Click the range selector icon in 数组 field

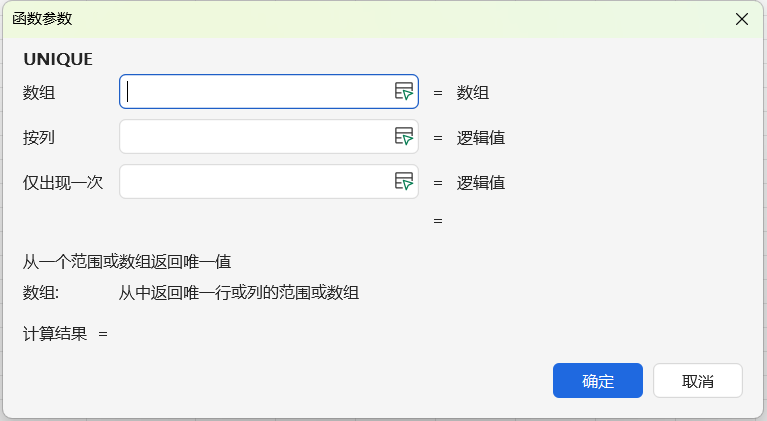click(x=403, y=92)
